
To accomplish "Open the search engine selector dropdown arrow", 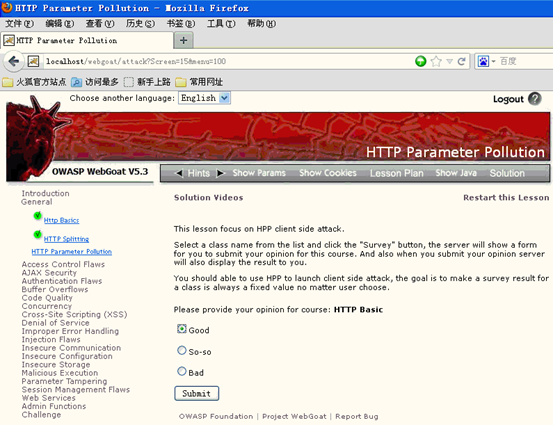I will click(493, 61).
